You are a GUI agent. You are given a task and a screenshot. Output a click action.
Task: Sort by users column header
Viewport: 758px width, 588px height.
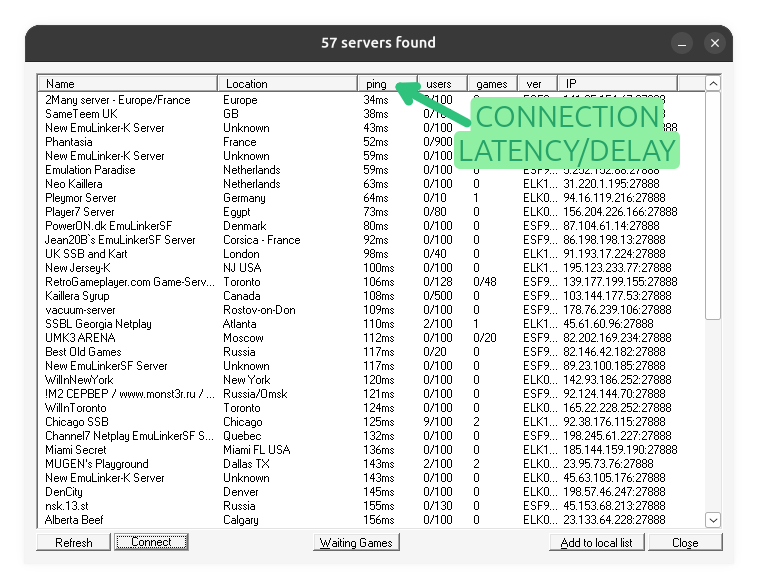tap(442, 84)
